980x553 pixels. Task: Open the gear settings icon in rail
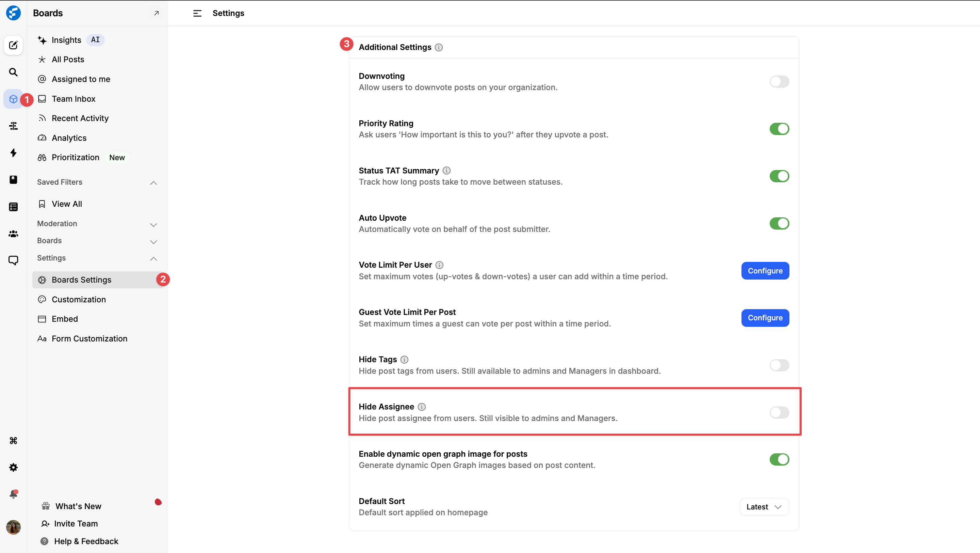pos(13,467)
